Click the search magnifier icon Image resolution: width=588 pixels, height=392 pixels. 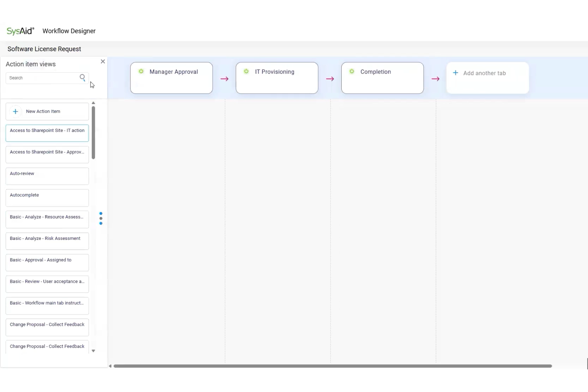coord(83,77)
